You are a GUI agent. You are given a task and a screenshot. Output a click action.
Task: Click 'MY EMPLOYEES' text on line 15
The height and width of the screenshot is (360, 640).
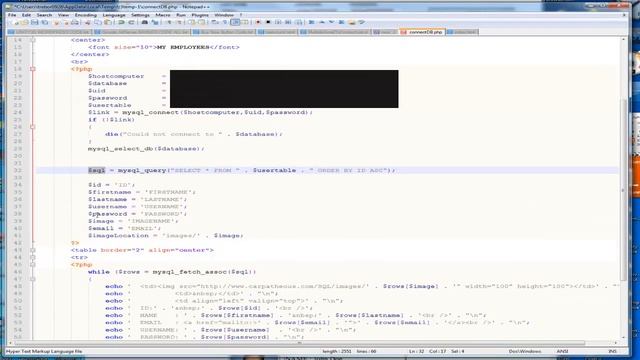pyautogui.click(x=183, y=47)
